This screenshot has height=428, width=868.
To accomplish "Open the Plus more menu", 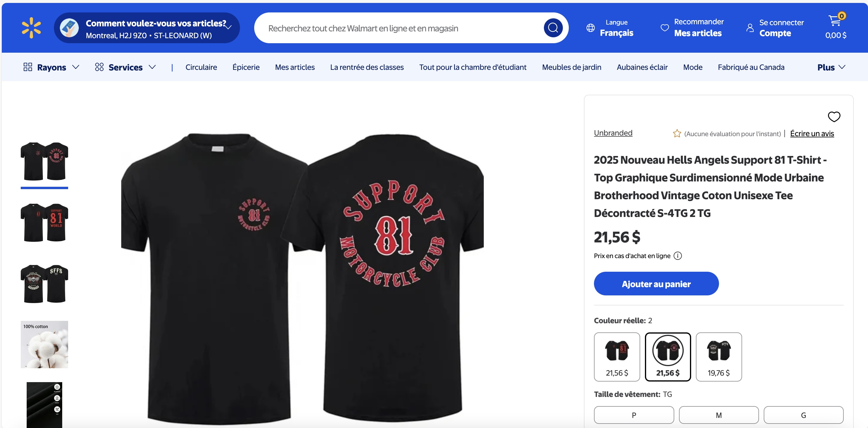I will pos(831,67).
